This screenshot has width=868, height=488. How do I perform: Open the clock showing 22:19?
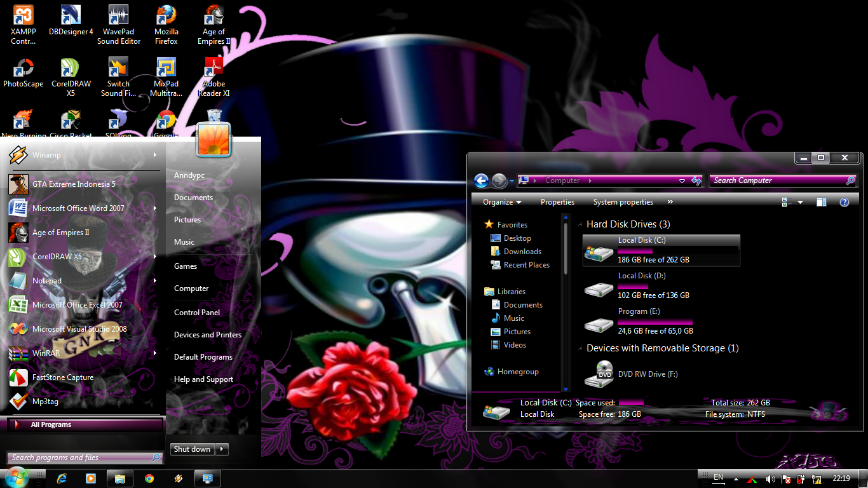[x=841, y=478]
